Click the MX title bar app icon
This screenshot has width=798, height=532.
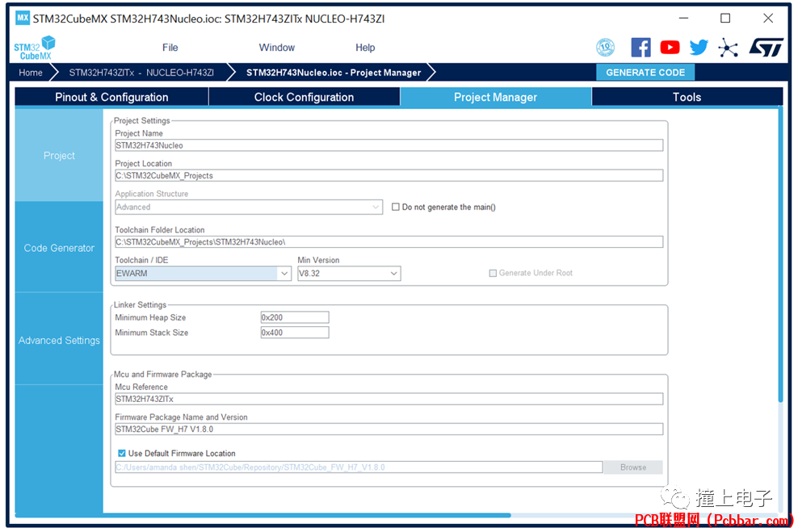coord(23,19)
